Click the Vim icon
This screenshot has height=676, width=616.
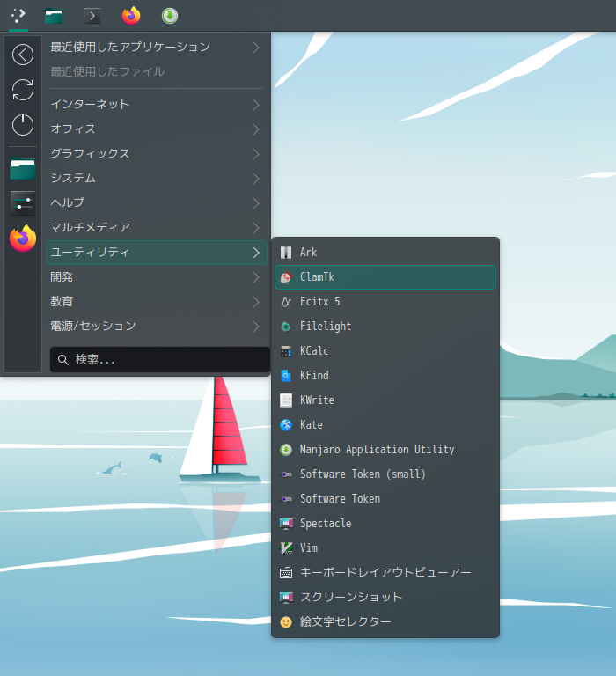coord(286,548)
